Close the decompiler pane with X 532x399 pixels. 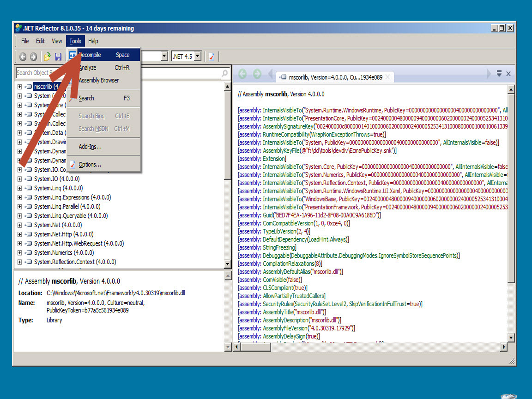[508, 74]
